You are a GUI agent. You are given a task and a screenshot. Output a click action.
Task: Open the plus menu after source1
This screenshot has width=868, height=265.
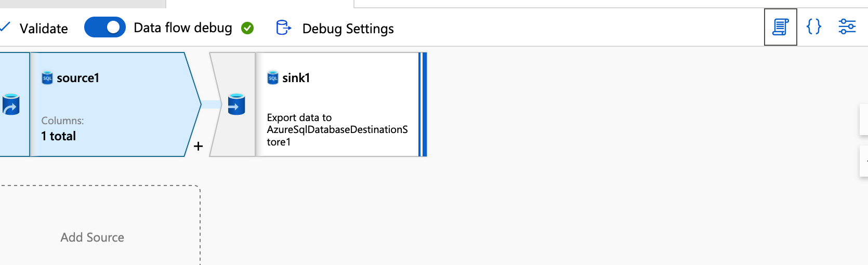[198, 147]
